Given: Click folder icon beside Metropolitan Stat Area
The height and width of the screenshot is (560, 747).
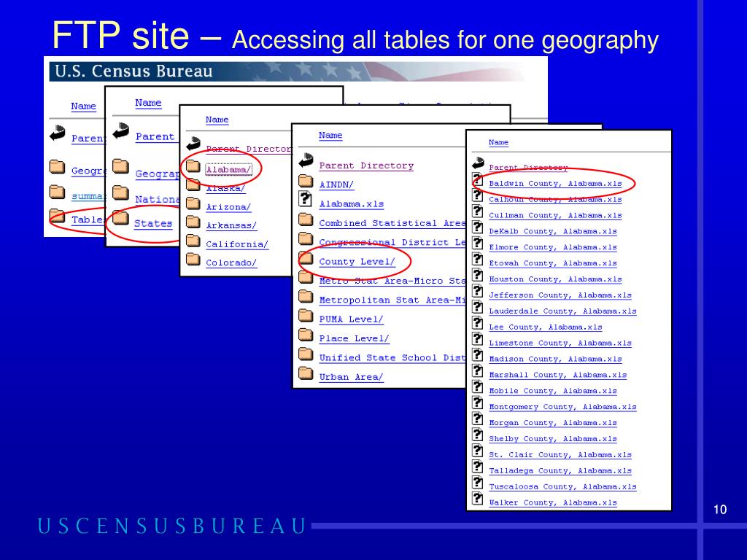Looking at the screenshot, I should pyautogui.click(x=306, y=296).
